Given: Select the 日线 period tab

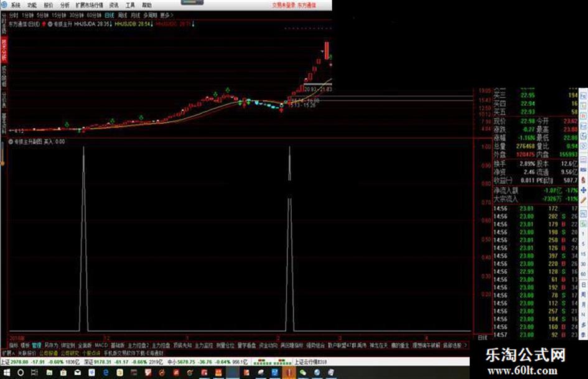Looking at the screenshot, I should point(109,16).
